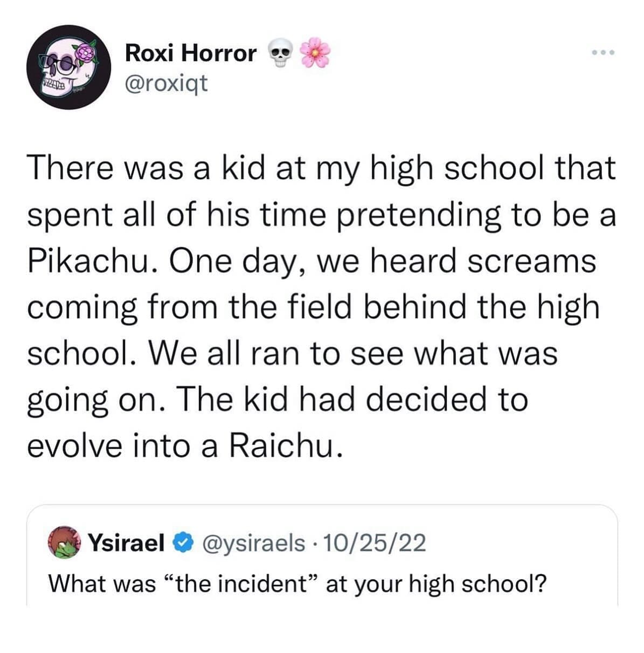Screen dimensions: 644x653
Task: Open the three-dot more options menu
Action: 603,53
